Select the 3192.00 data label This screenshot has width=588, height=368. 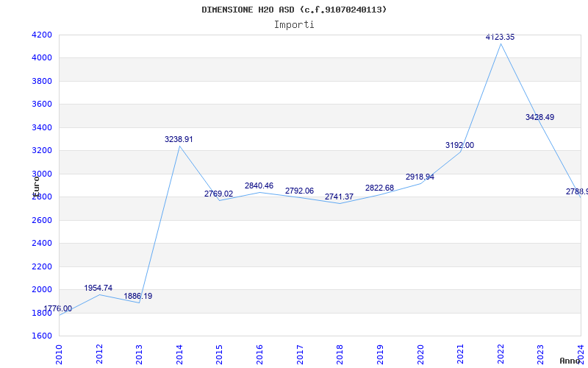459,145
